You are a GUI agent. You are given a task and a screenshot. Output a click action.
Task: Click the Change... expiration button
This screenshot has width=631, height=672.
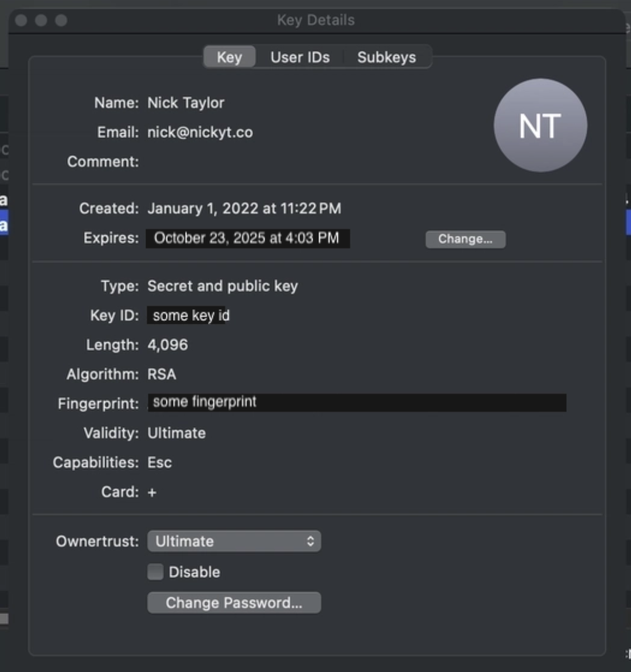coord(465,239)
